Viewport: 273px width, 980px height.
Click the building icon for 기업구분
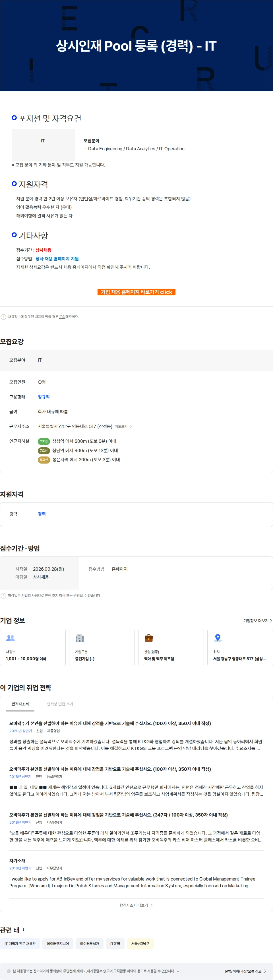click(x=80, y=638)
